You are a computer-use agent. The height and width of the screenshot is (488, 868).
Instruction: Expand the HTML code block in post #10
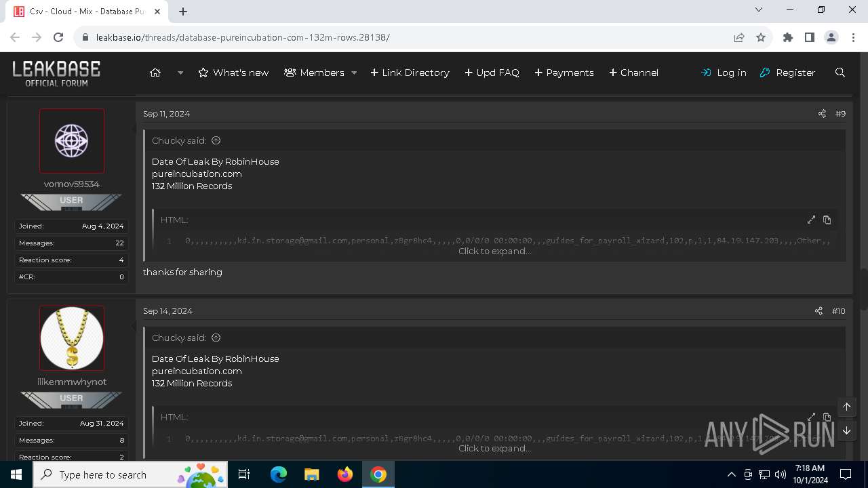click(x=811, y=417)
